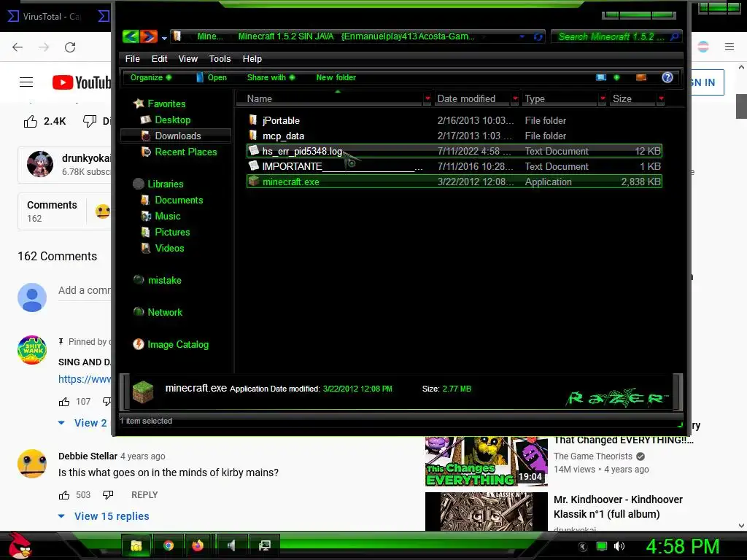This screenshot has width=747, height=560.
Task: Like the pinned comment with 107 likes
Action: [x=64, y=402]
